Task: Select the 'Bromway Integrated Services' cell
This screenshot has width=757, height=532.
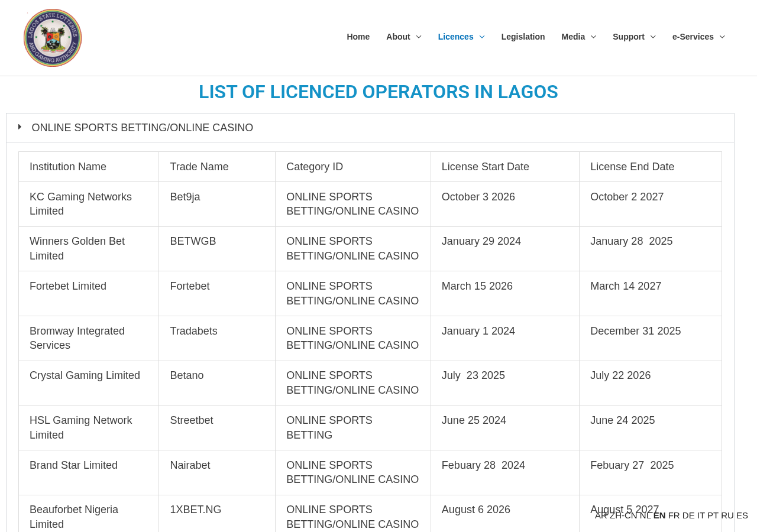Action: (89, 338)
